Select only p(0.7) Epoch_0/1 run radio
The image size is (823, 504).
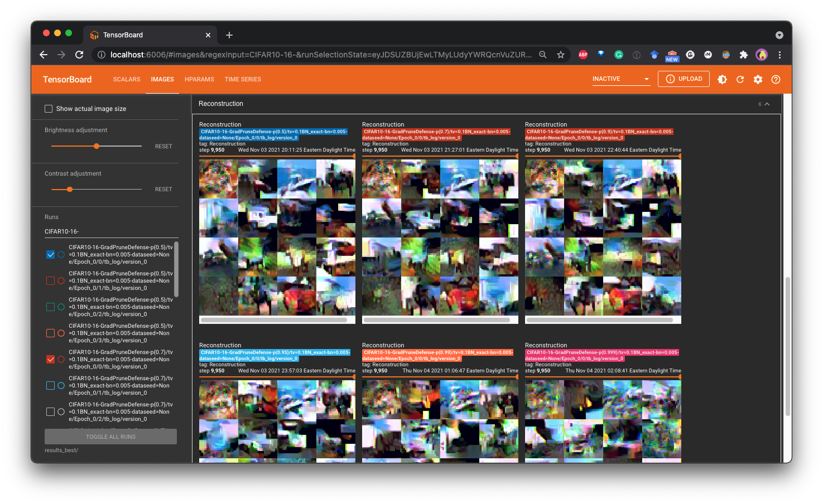[x=61, y=385]
